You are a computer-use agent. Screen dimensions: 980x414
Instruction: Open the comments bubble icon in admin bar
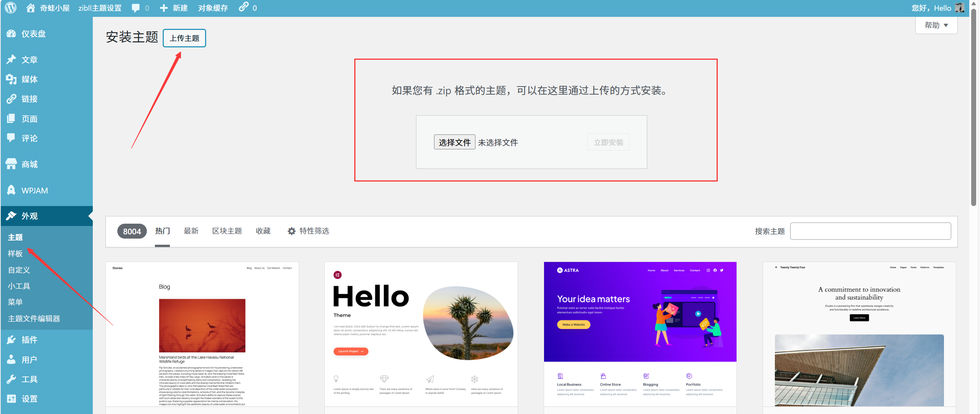136,8
